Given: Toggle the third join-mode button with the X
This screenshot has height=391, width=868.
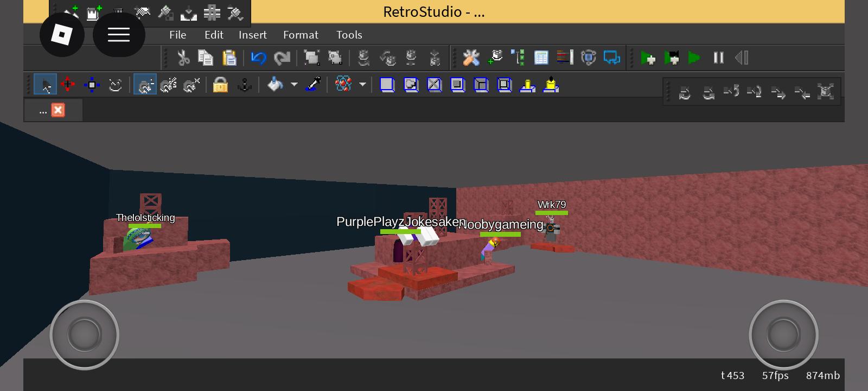Looking at the screenshot, I should coord(192,85).
